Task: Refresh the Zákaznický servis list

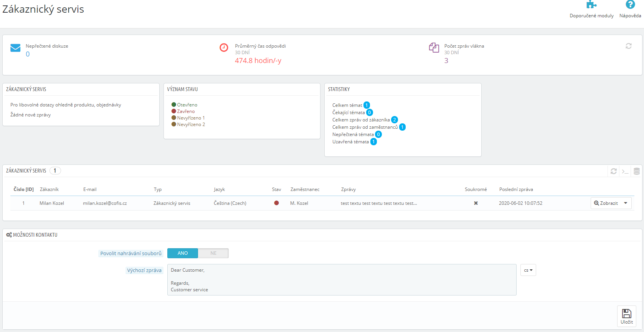Action: click(x=614, y=171)
